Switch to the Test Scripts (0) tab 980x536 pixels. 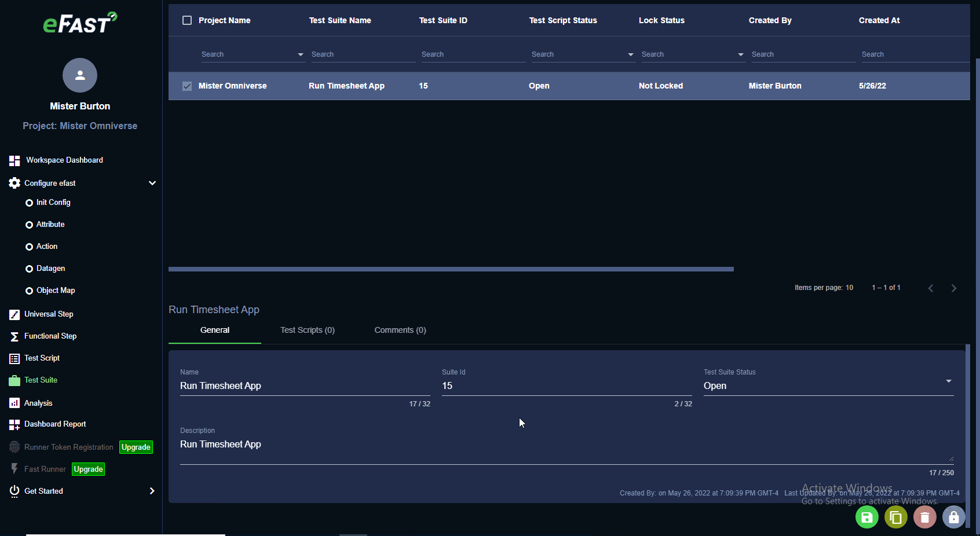click(x=308, y=330)
